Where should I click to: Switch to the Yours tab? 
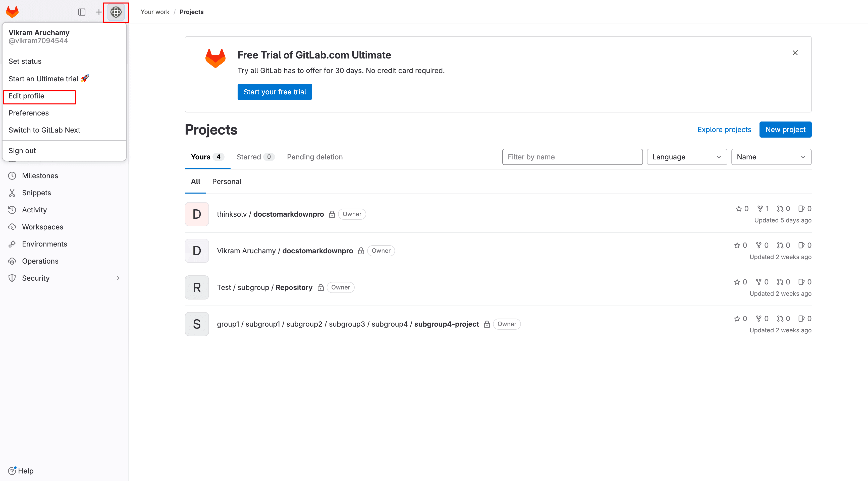207,157
